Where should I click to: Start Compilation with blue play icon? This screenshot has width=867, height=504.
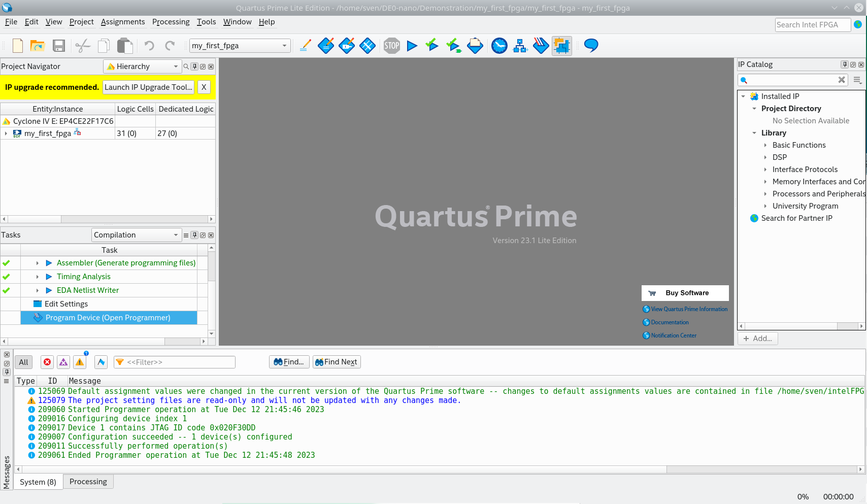(412, 46)
